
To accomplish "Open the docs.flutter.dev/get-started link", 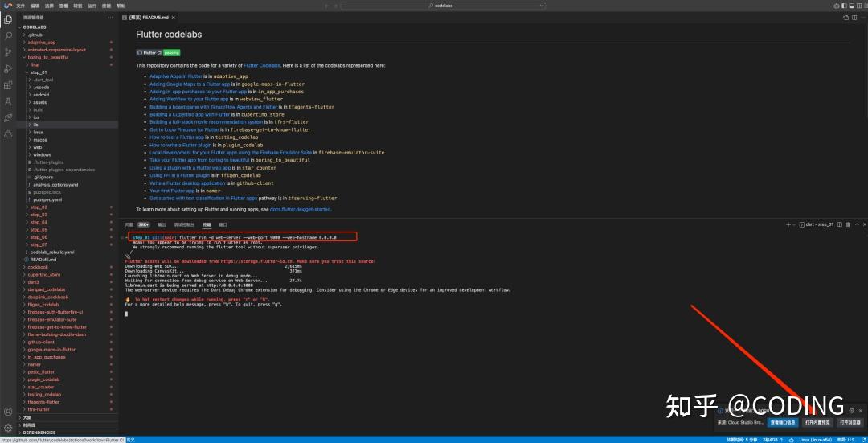I will tap(300, 210).
